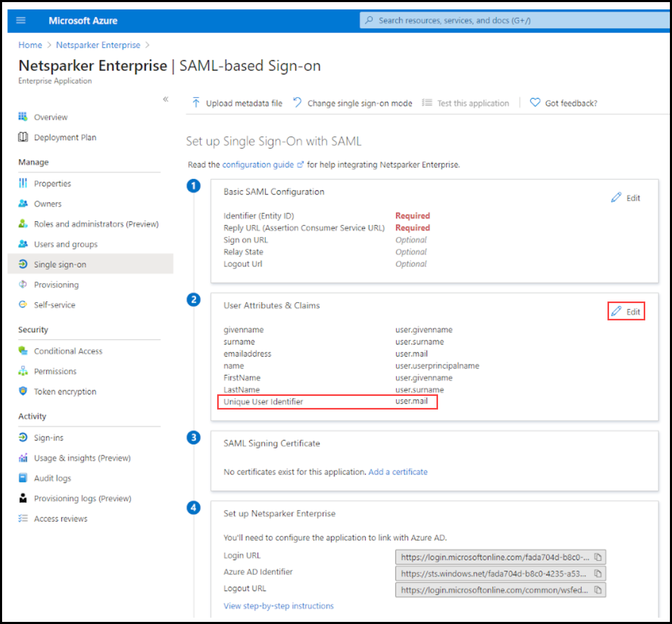Copy the Logout URL value
The height and width of the screenshot is (624, 672).
pyautogui.click(x=598, y=590)
